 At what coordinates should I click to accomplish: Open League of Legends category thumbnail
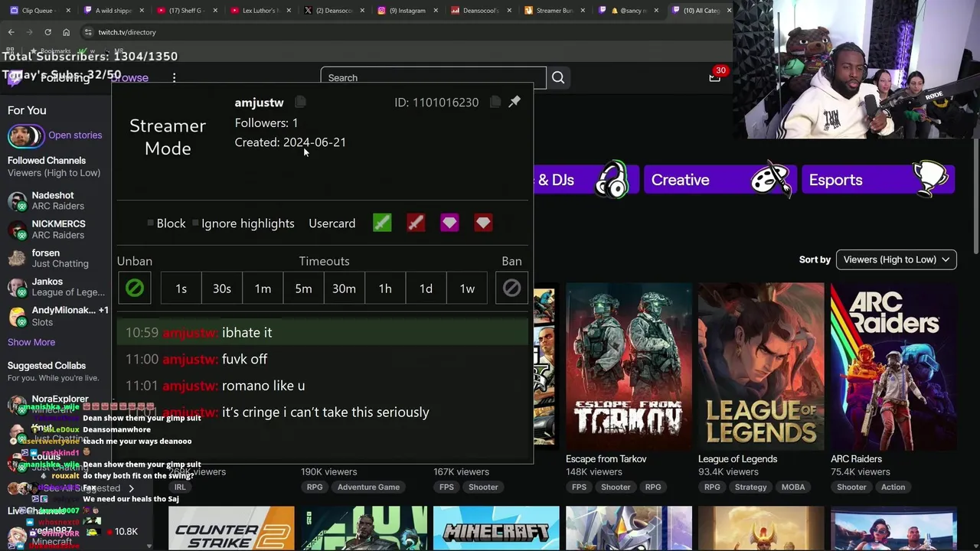coord(761,367)
